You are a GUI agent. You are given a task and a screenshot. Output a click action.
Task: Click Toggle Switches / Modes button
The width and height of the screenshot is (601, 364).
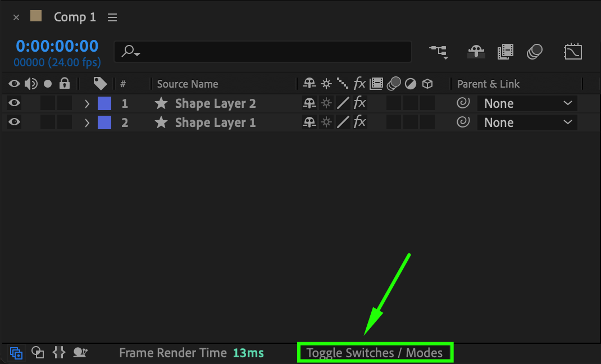pos(375,353)
